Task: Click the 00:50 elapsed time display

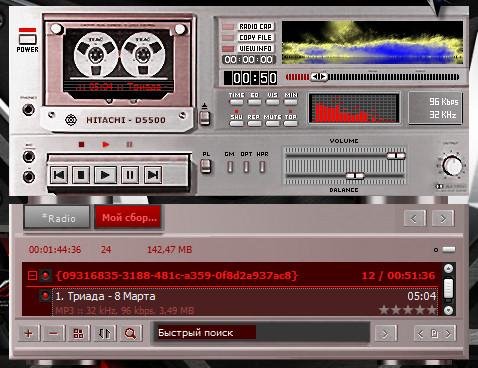Action: 251,78
